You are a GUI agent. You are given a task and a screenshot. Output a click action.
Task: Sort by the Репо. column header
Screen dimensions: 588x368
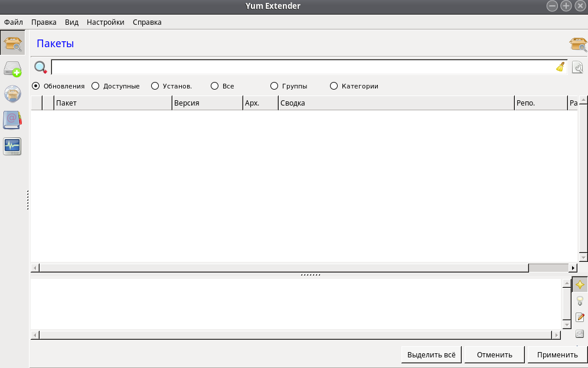[541, 103]
